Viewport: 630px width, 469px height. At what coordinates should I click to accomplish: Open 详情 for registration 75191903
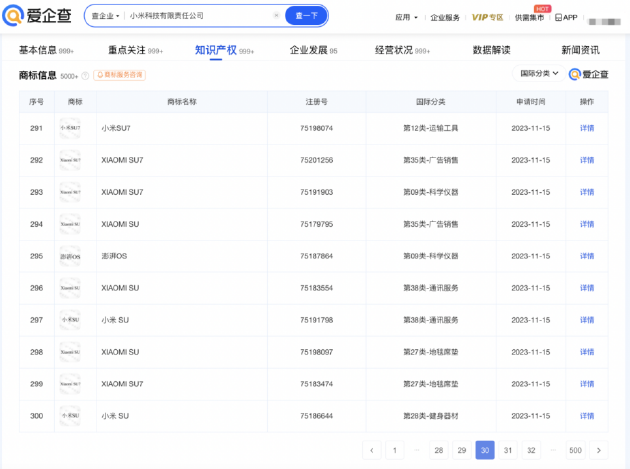[x=587, y=192]
